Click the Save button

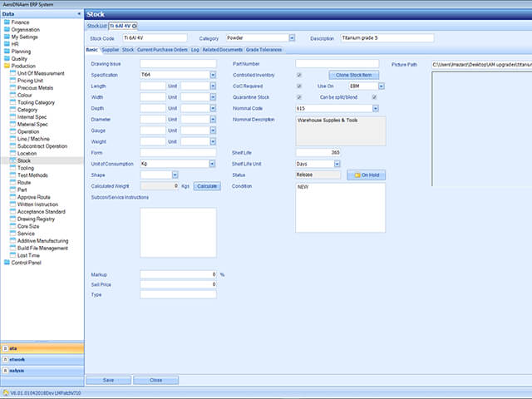point(108,381)
